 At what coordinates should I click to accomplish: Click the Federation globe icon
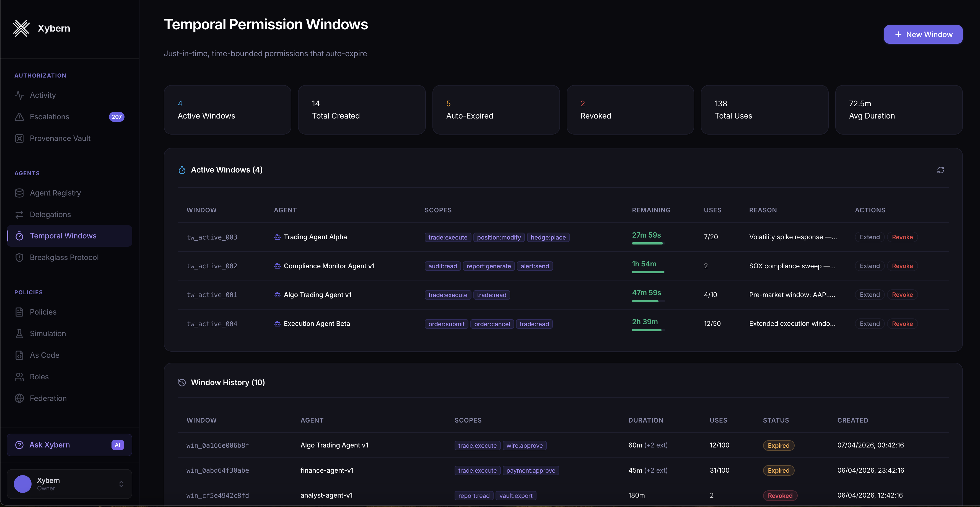[19, 398]
